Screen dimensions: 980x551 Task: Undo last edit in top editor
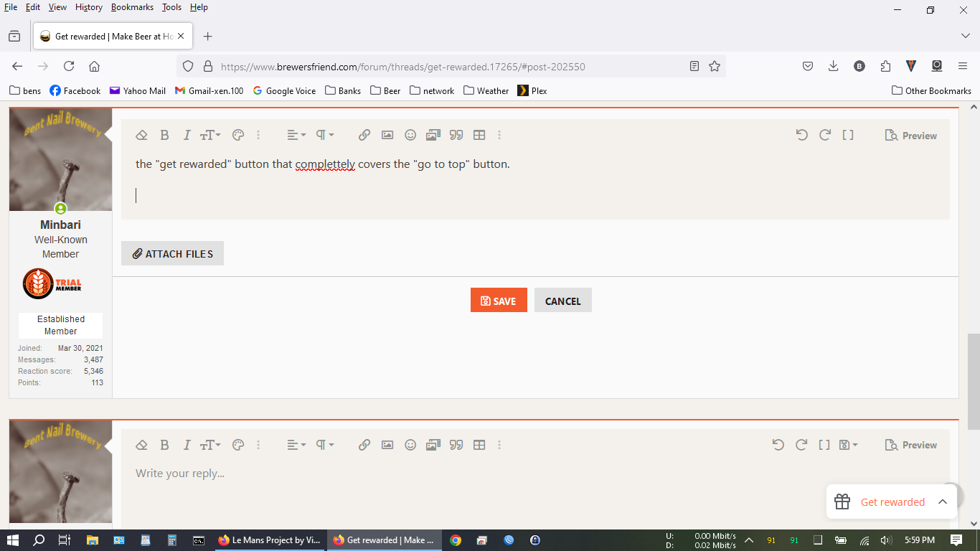click(802, 135)
